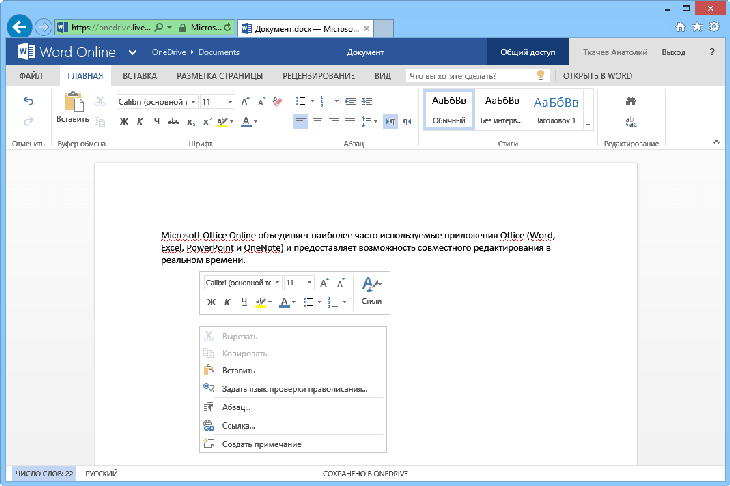Expand highlight color dropdown arrow in ribbon

point(232,122)
